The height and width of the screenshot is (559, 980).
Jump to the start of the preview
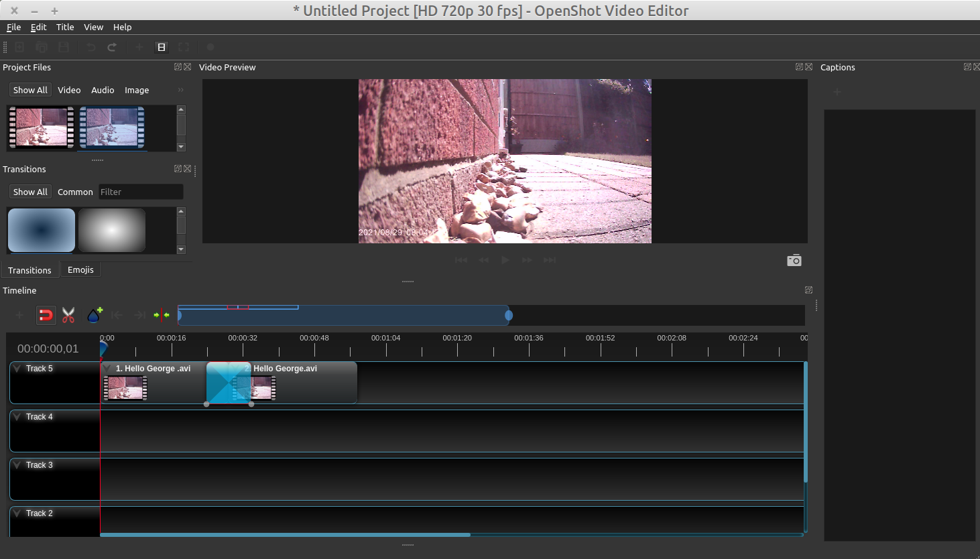[461, 260]
